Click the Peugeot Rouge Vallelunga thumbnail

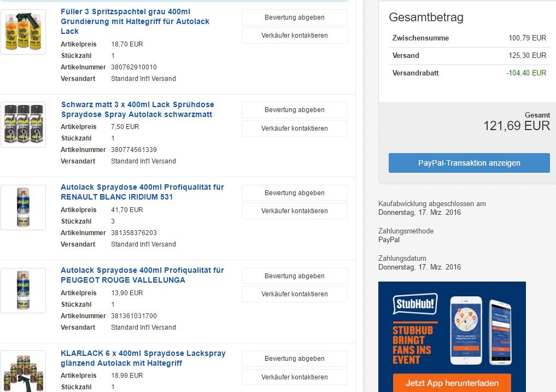tap(23, 290)
